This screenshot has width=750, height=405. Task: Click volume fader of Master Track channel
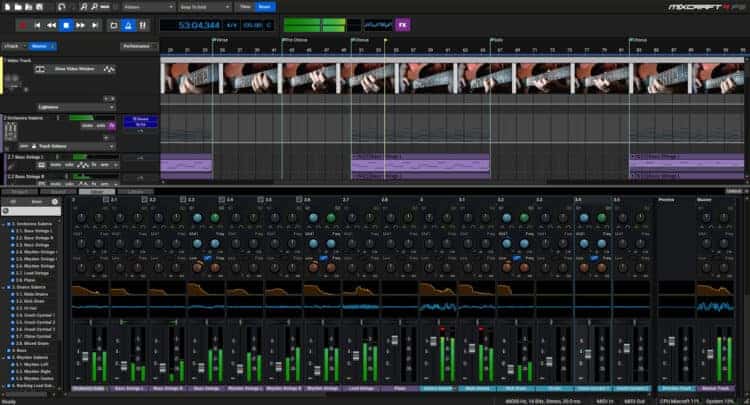(711, 354)
